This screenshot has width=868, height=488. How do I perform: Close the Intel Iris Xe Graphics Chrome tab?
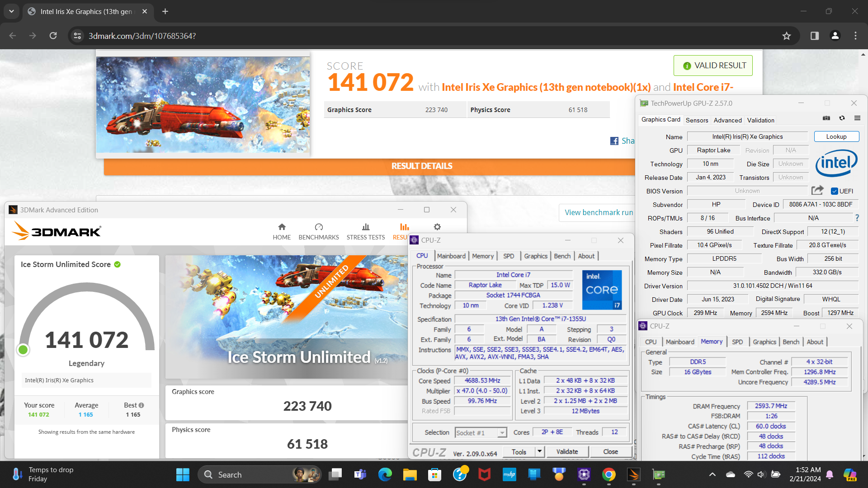point(145,11)
